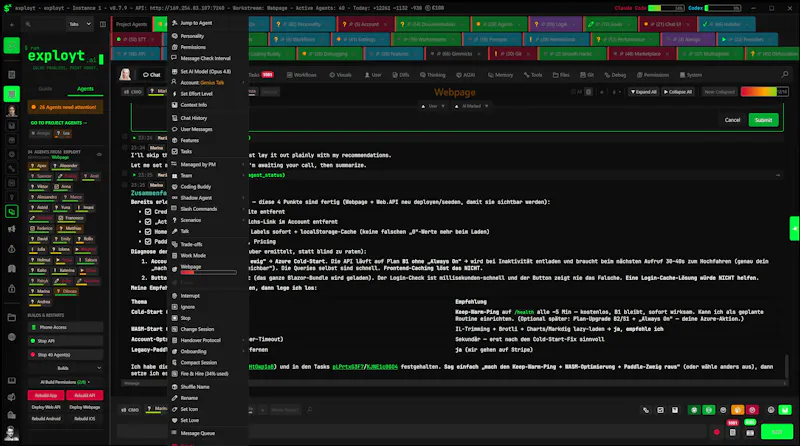Click Rename pencil icon

174,398
